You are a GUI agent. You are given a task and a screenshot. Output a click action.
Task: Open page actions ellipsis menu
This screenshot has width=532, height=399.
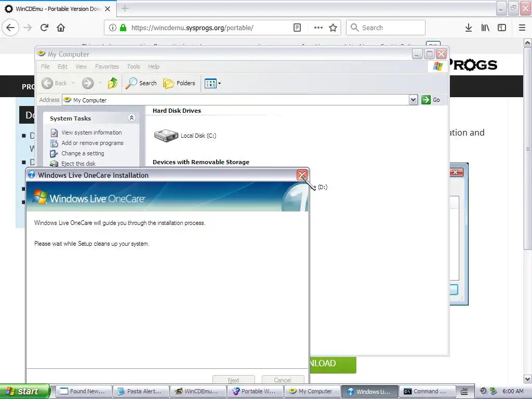pyautogui.click(x=318, y=28)
